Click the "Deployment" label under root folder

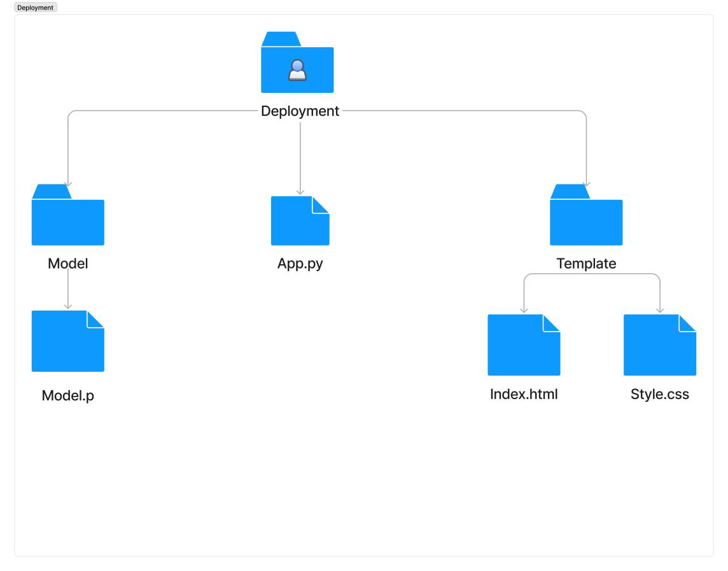[x=300, y=111]
